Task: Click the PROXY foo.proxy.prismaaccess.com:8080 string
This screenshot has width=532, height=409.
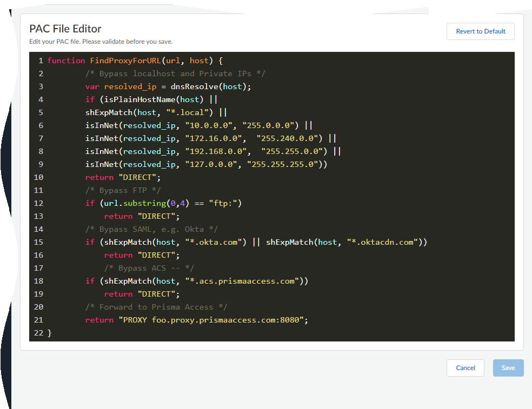Action: click(213, 320)
